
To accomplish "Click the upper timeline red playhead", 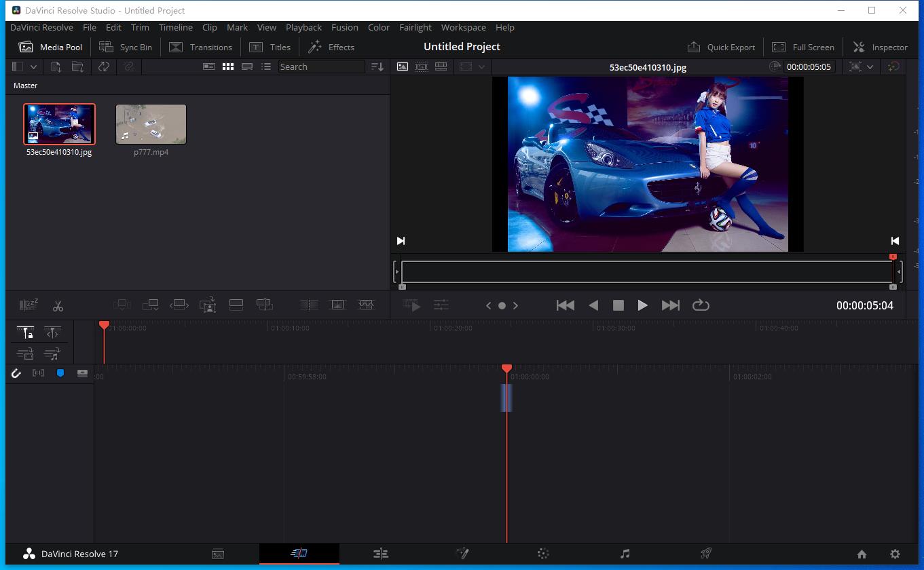I will point(104,326).
